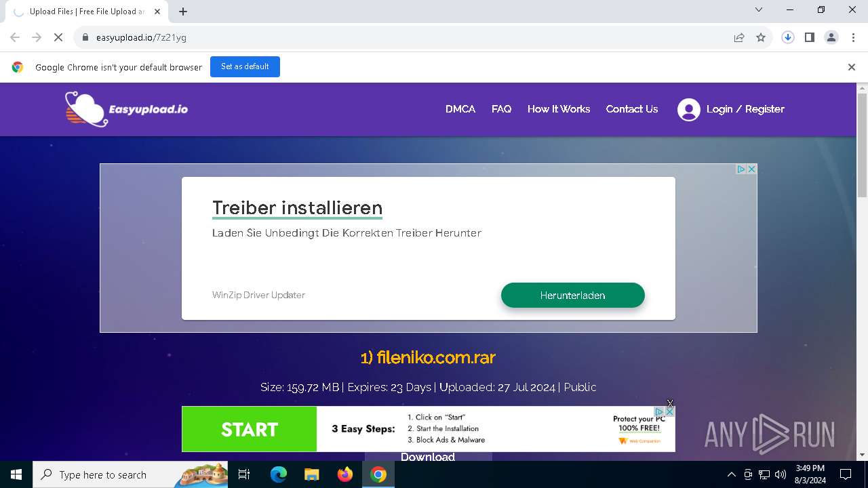Open Chrome profile avatar

(831, 37)
